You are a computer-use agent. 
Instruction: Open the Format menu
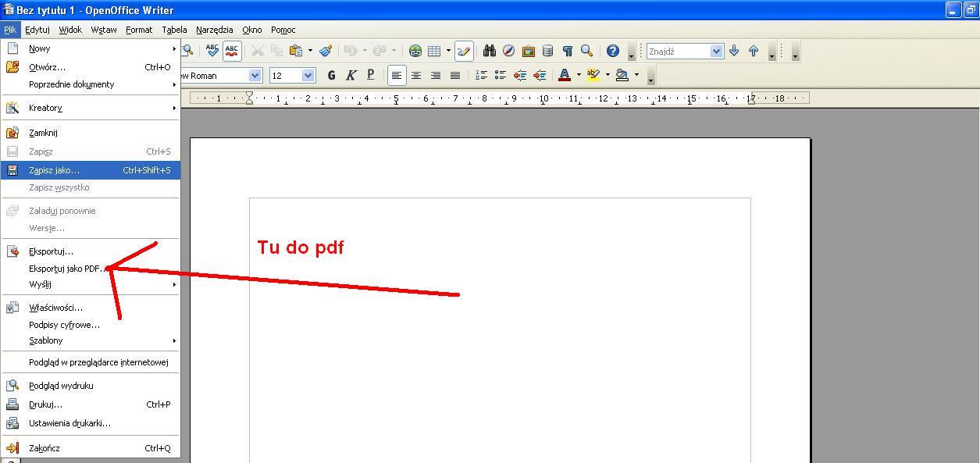tap(139, 30)
